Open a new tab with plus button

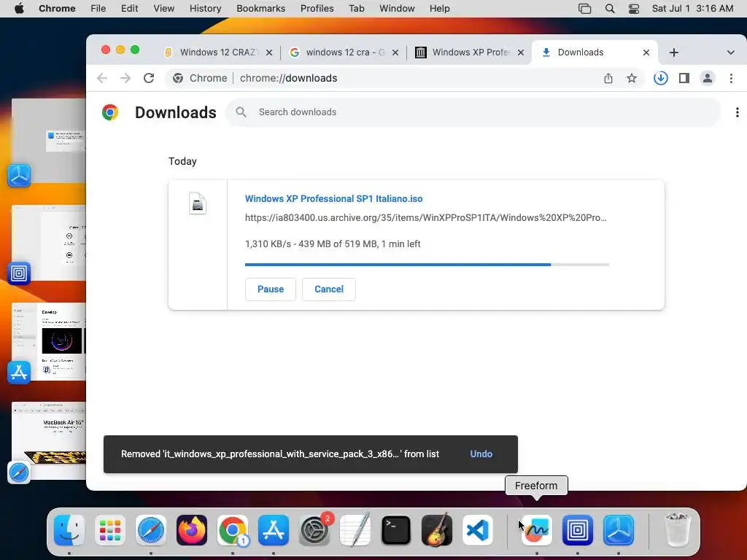(x=673, y=52)
